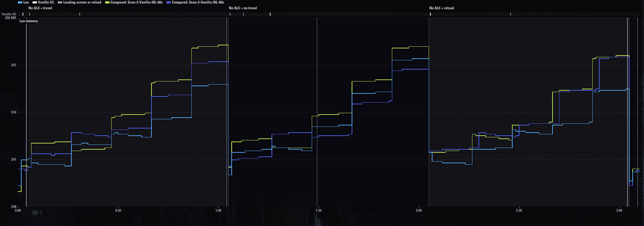
Task: Click the 1:30 time axis label
Action: coord(318,210)
